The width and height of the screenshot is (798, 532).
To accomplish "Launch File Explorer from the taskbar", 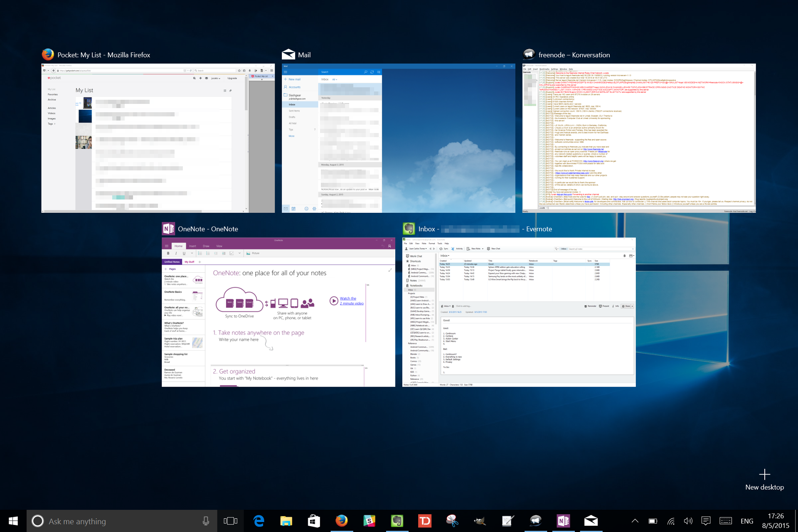I will pos(286,521).
